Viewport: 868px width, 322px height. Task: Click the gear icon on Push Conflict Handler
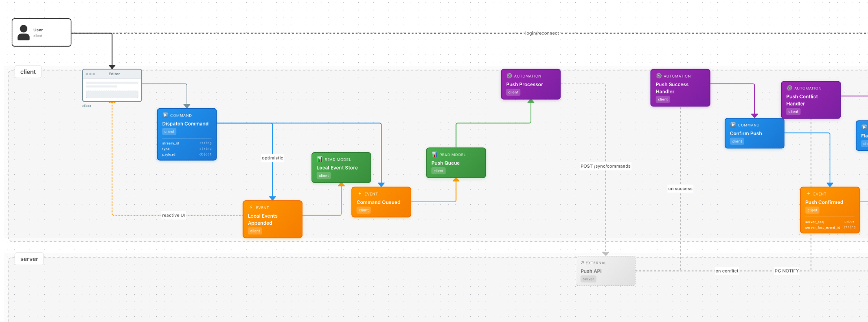coord(789,88)
